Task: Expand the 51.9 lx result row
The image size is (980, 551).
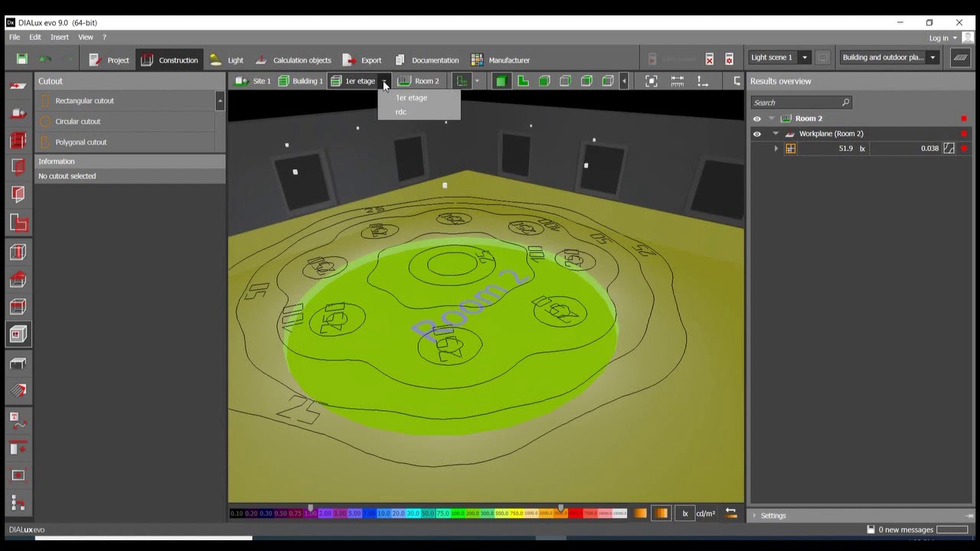Action: 776,148
